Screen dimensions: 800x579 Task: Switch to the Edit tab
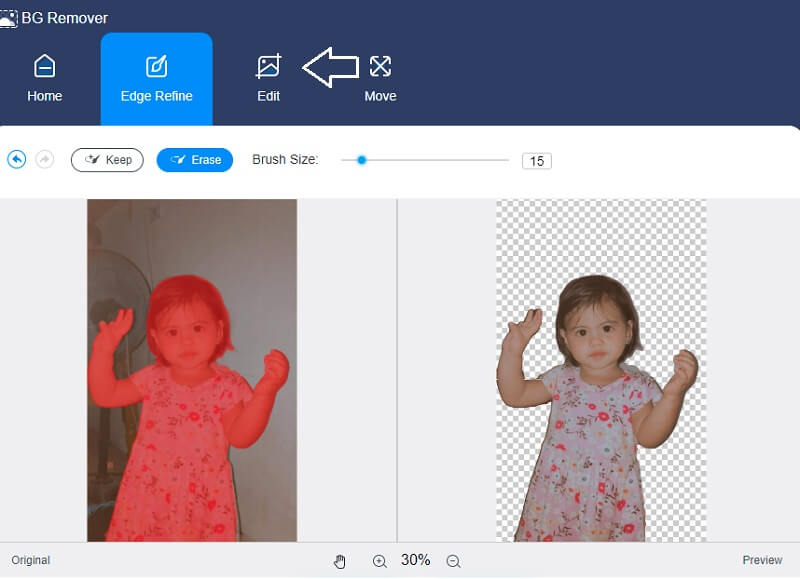[268, 79]
